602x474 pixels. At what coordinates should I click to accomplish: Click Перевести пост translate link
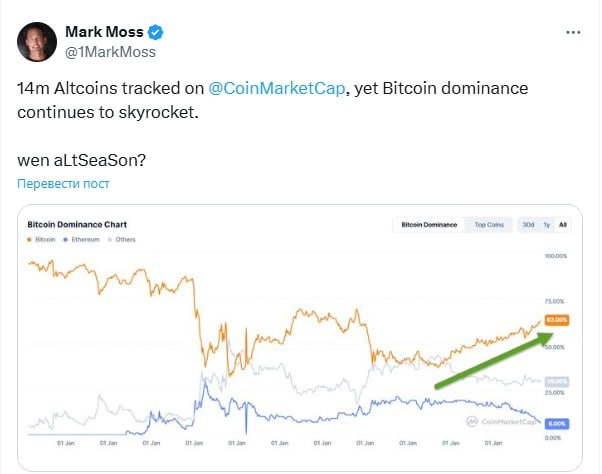pyautogui.click(x=63, y=184)
